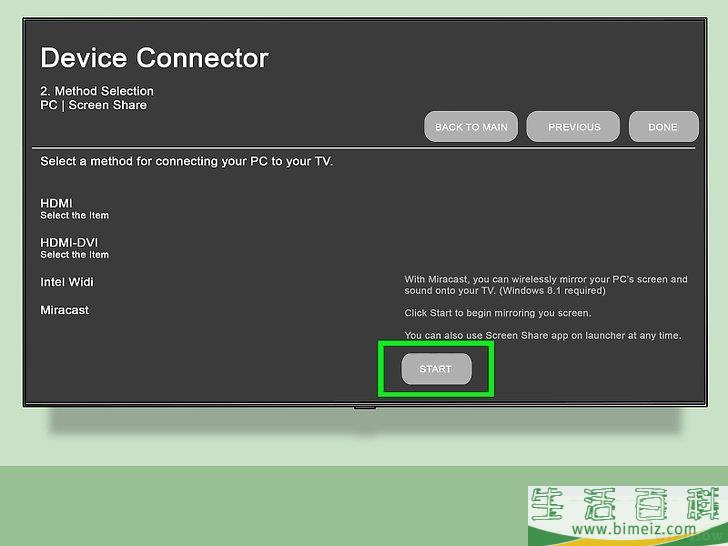The image size is (728, 546).
Task: Click the TV's bottom center power indicator
Action: coord(364,407)
